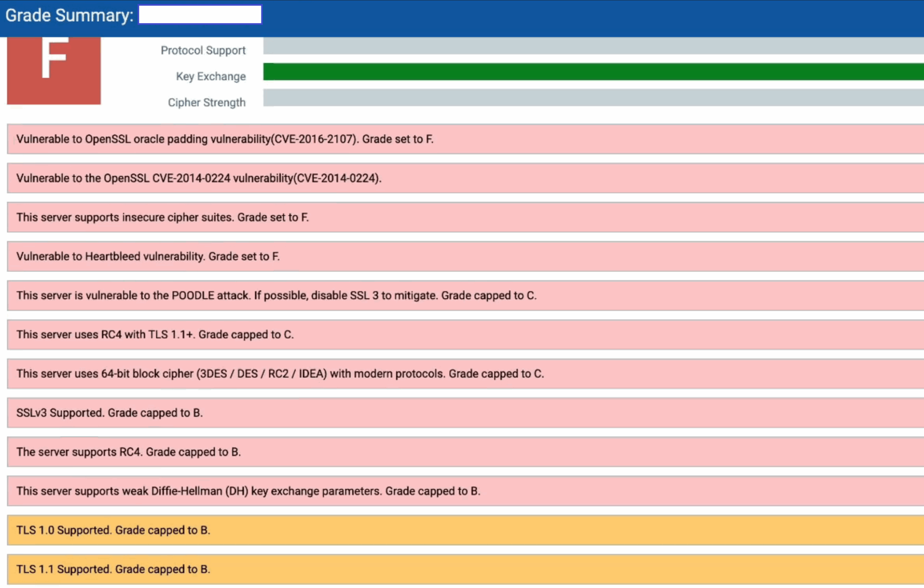Click the Cipher Strength score bar
Viewport: 924px width, 588px height.
pos(593,98)
